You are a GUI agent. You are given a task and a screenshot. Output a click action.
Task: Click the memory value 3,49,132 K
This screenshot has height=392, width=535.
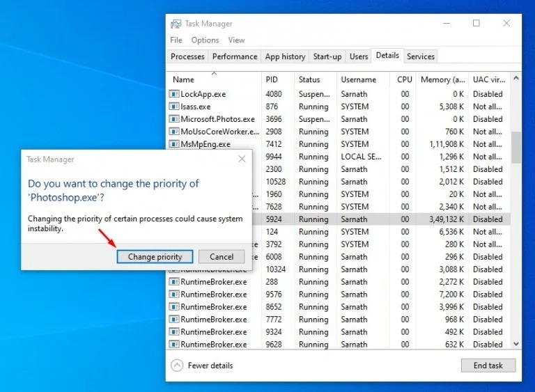(447, 219)
